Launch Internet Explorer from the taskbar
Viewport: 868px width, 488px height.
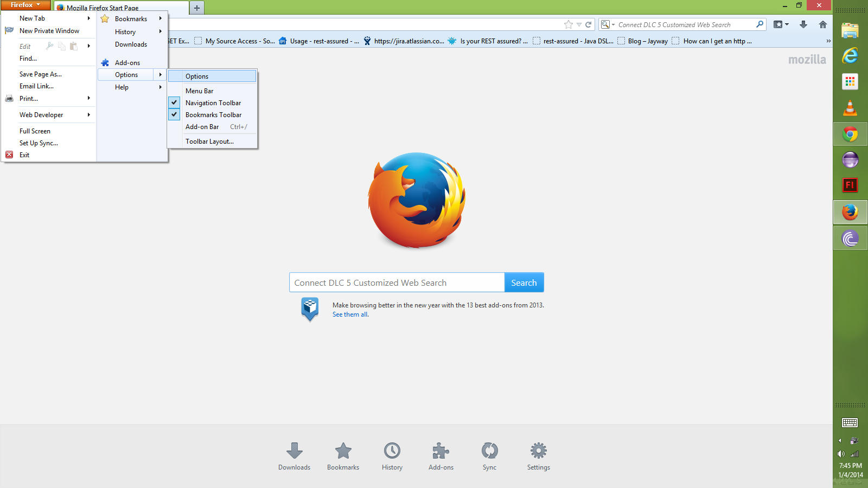tap(850, 55)
